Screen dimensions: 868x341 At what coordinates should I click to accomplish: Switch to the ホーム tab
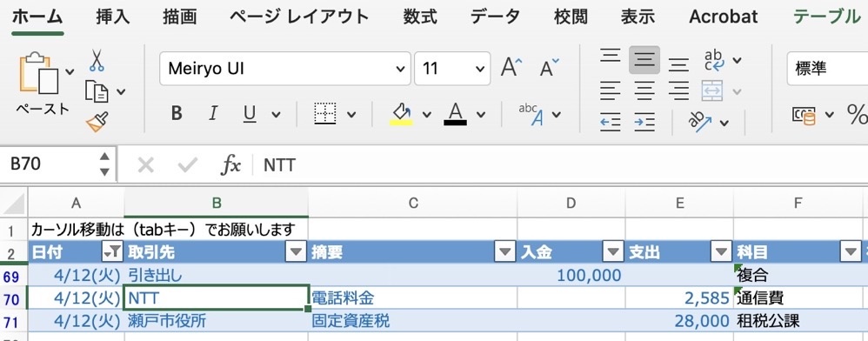pyautogui.click(x=37, y=17)
